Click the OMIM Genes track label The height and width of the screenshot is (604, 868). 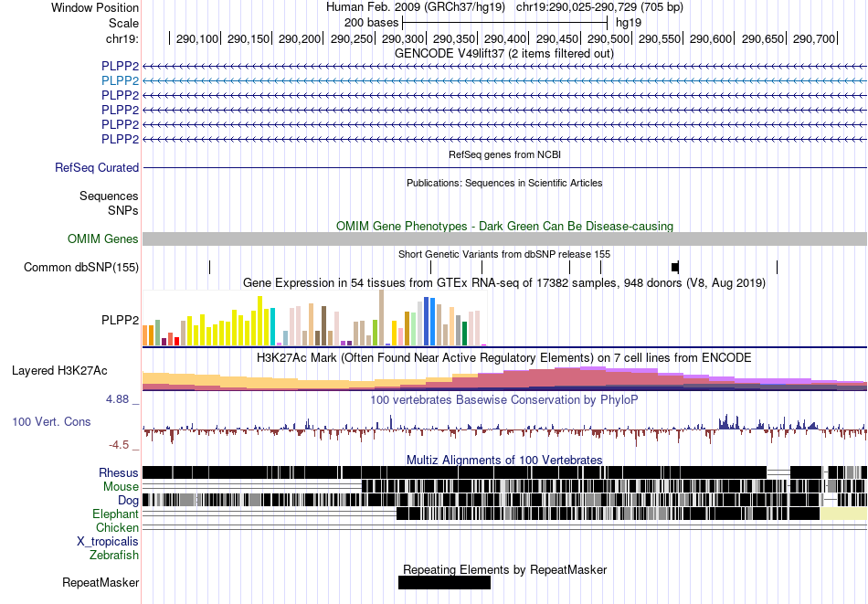tap(103, 238)
